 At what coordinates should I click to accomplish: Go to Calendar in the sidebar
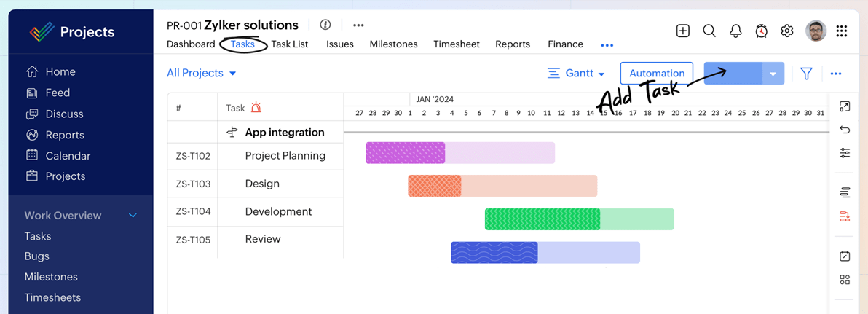(x=68, y=156)
